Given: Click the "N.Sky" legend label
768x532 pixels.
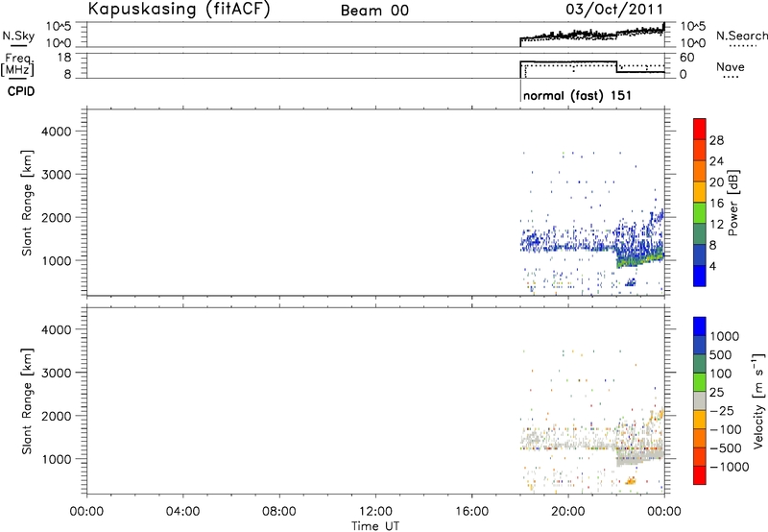Looking at the screenshot, I should coord(18,36).
